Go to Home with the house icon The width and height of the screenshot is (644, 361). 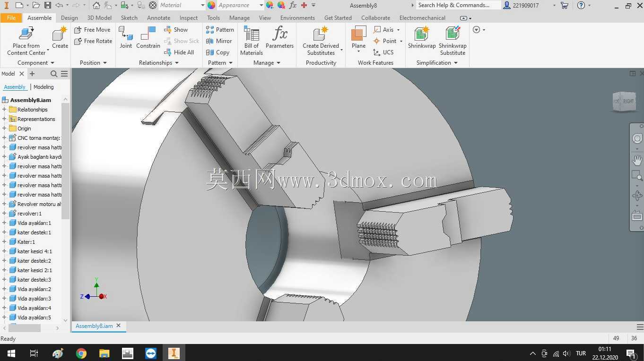click(96, 5)
